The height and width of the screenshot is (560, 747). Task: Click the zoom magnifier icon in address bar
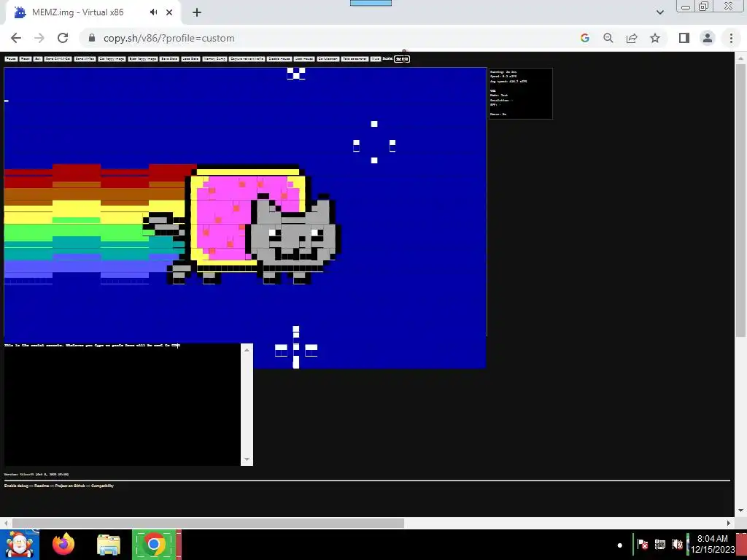608,38
